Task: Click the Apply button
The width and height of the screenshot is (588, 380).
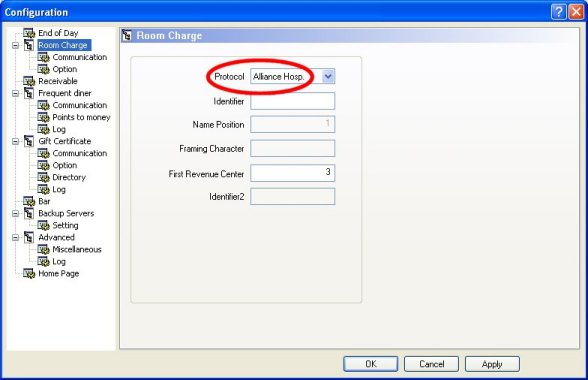Action: coord(492,364)
